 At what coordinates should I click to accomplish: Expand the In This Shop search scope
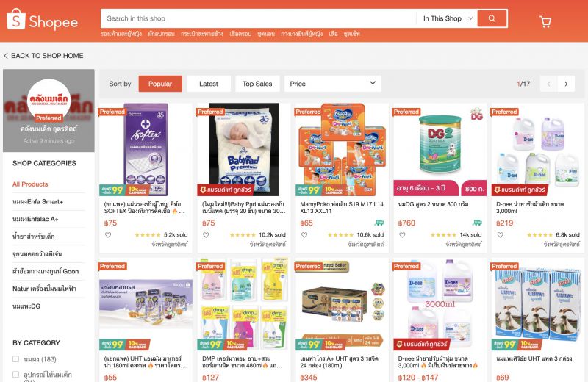448,18
